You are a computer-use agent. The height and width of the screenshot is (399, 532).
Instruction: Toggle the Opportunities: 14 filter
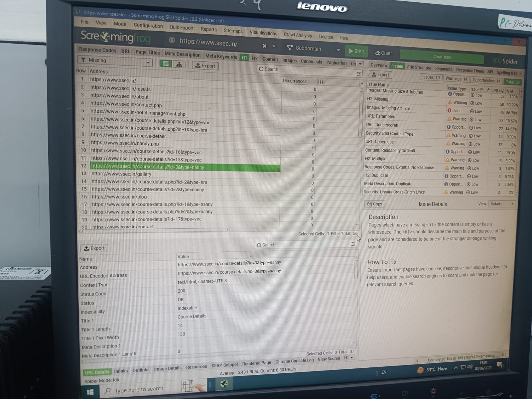point(486,80)
